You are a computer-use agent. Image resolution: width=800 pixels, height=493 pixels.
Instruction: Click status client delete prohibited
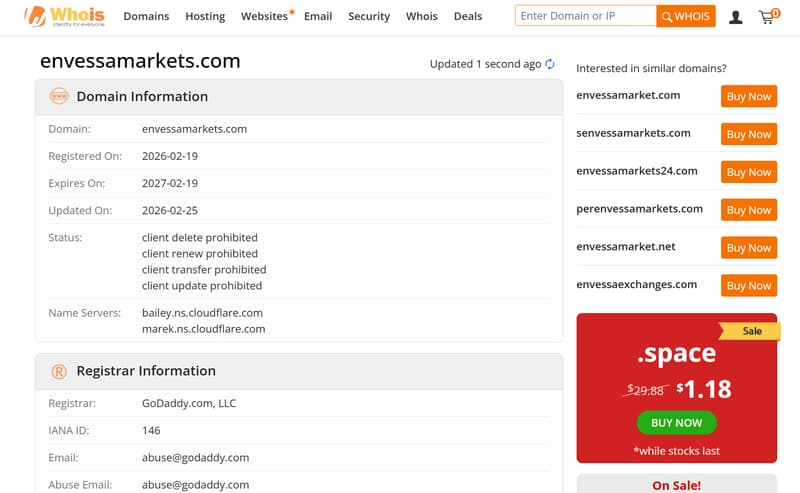199,237
